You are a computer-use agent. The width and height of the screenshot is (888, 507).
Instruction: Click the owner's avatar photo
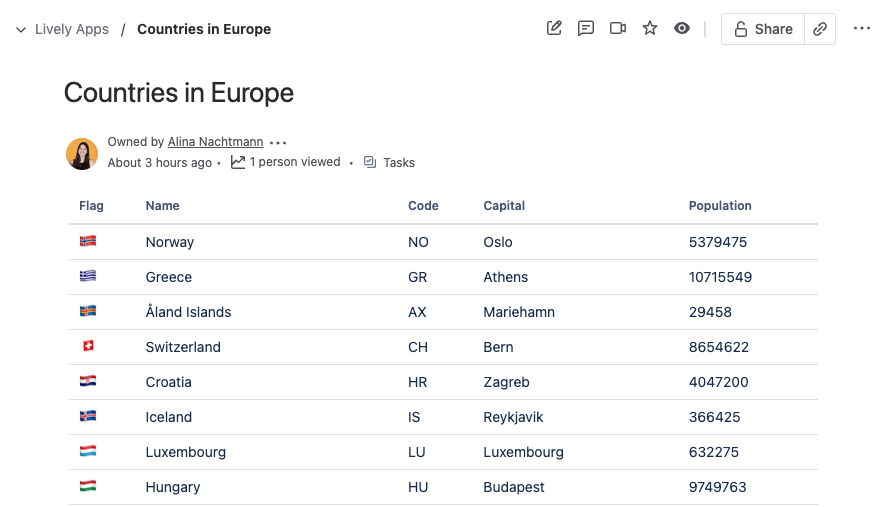82,153
